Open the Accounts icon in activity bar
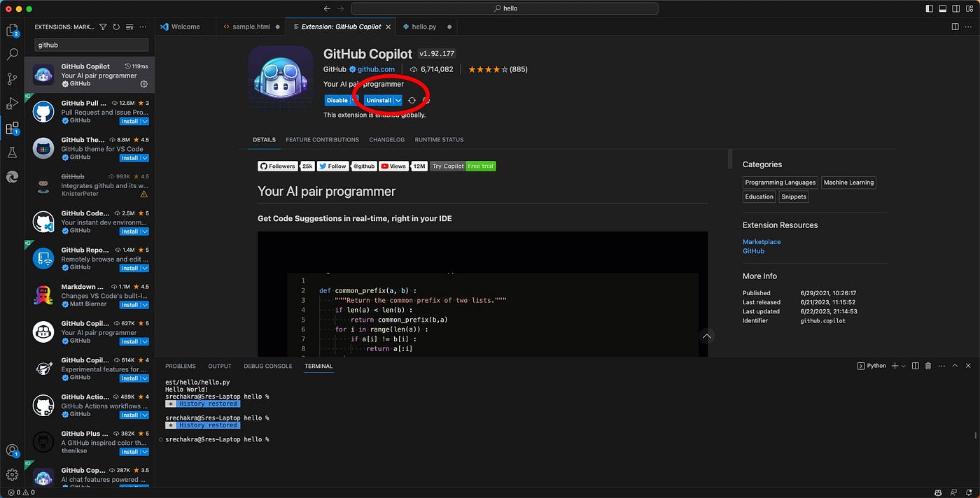The image size is (980, 498). tap(12, 450)
